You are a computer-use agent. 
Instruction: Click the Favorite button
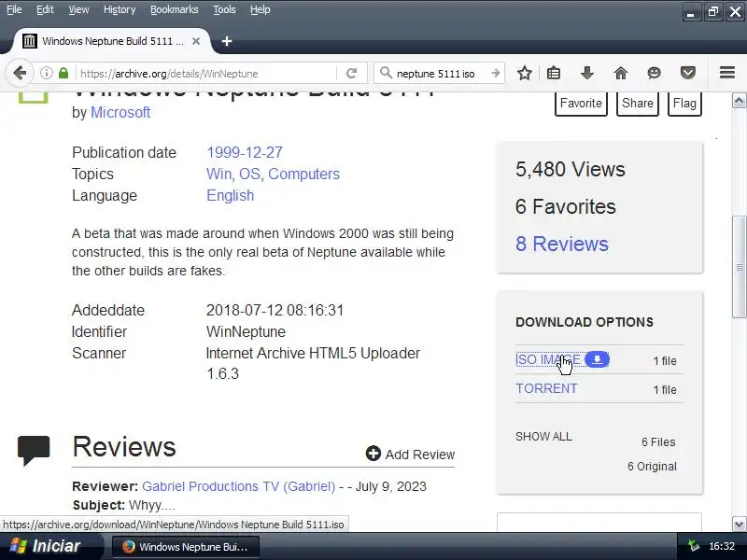(581, 104)
